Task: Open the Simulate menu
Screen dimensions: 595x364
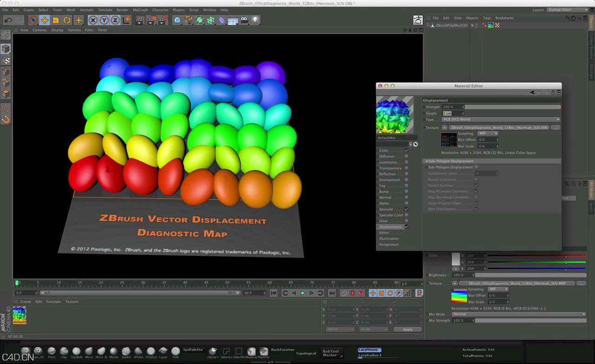Action: 105,10
